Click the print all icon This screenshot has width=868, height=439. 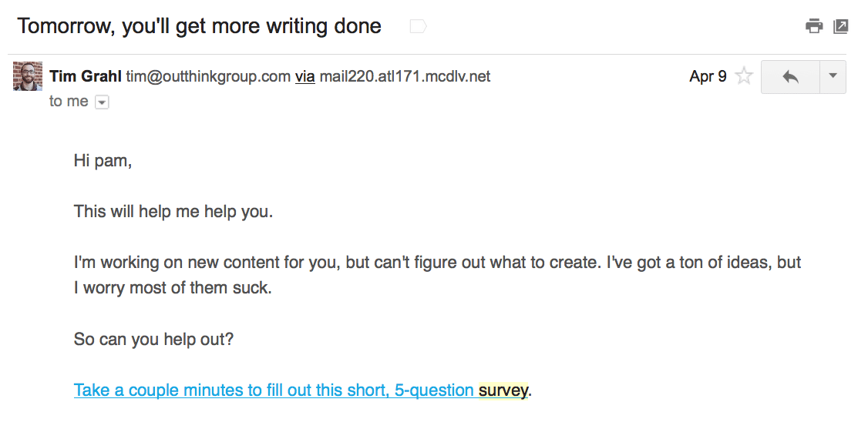pyautogui.click(x=814, y=26)
